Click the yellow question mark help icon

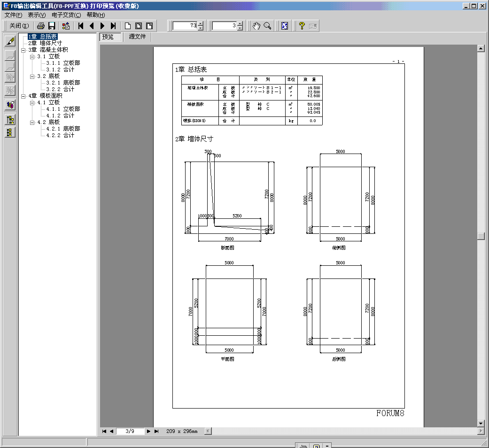point(302,26)
